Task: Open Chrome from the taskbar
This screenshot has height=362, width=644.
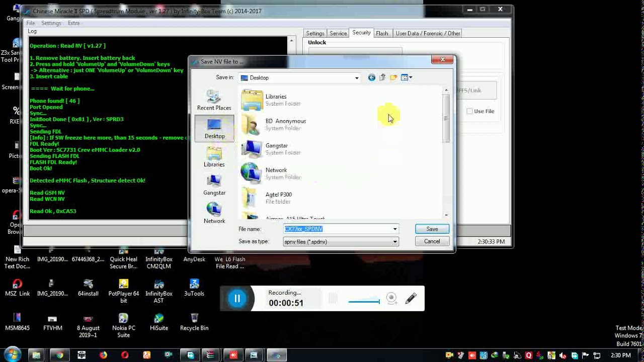Action: pyautogui.click(x=60, y=355)
